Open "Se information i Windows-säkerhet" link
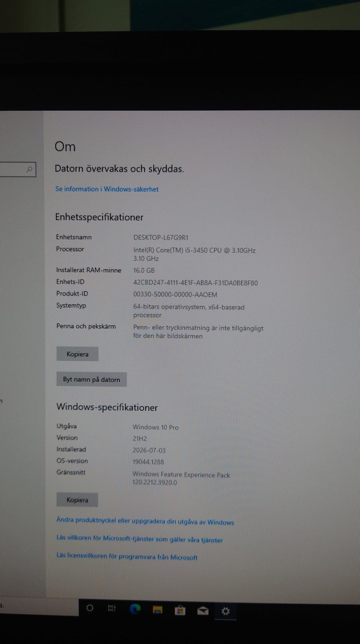 pos(107,189)
